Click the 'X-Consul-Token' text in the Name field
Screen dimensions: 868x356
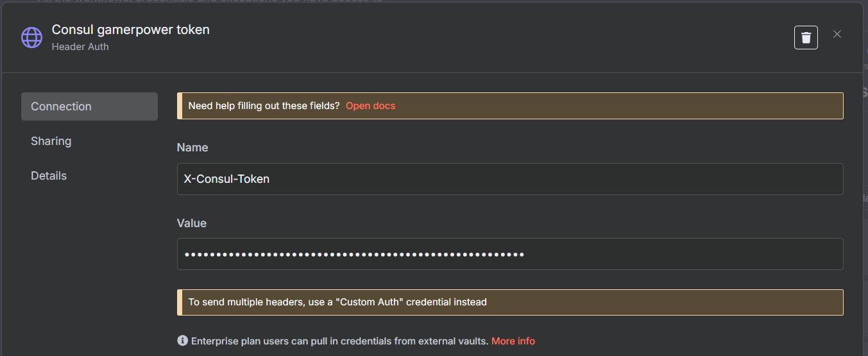(x=226, y=179)
